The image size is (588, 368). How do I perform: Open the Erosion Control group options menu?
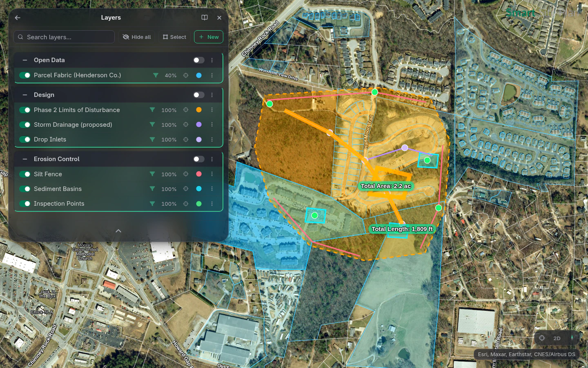(212, 159)
